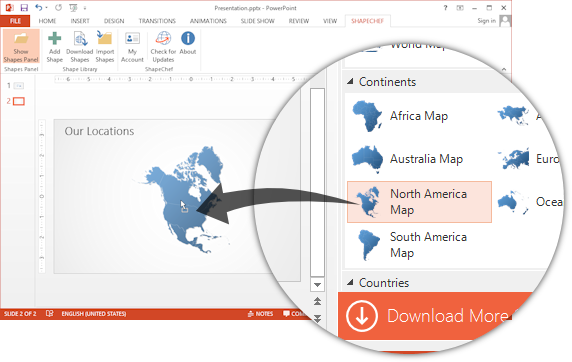Screen dimensions: 572x362
Task: Collapse the Countries category
Action: click(350, 282)
